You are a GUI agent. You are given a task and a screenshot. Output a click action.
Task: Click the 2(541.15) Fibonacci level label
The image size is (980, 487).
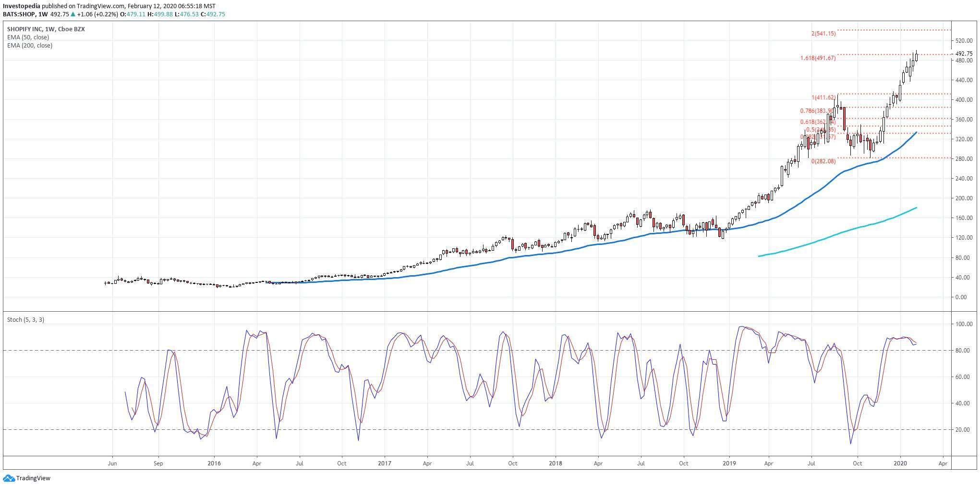pyautogui.click(x=823, y=34)
